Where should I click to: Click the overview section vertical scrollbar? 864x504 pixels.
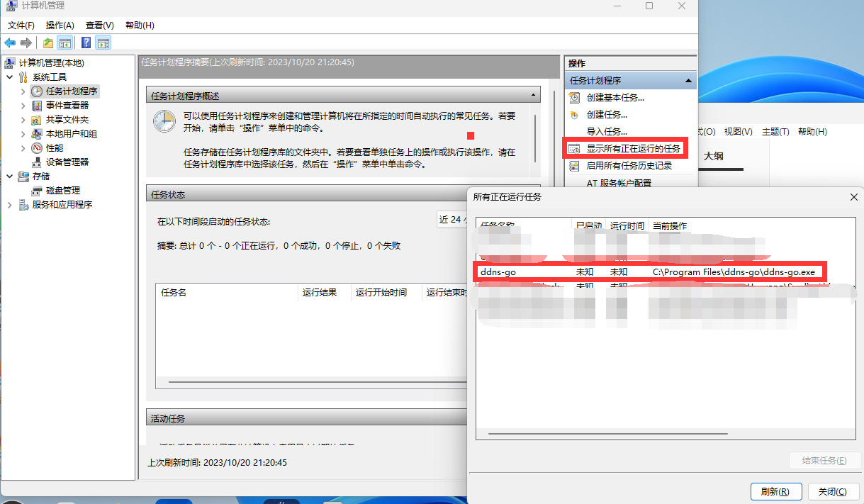click(534, 140)
